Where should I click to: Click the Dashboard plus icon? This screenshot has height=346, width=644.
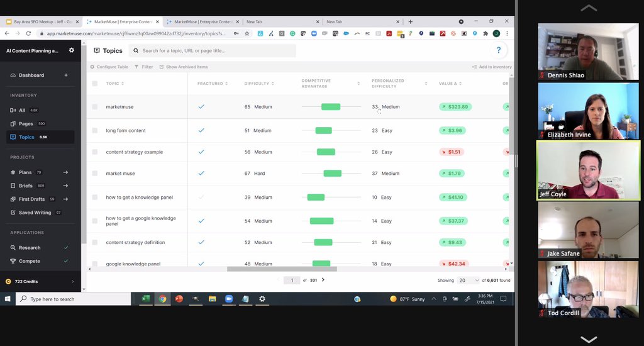(x=65, y=75)
